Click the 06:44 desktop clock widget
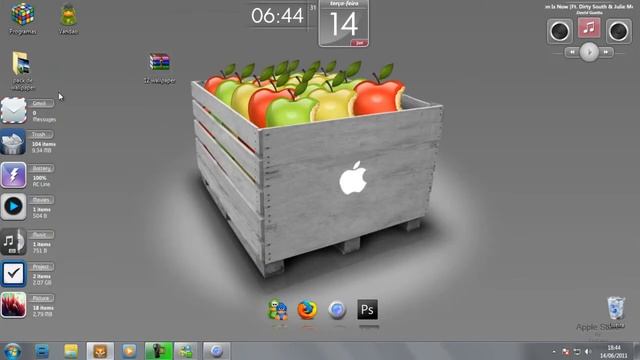This screenshot has height=360, width=640. [278, 16]
